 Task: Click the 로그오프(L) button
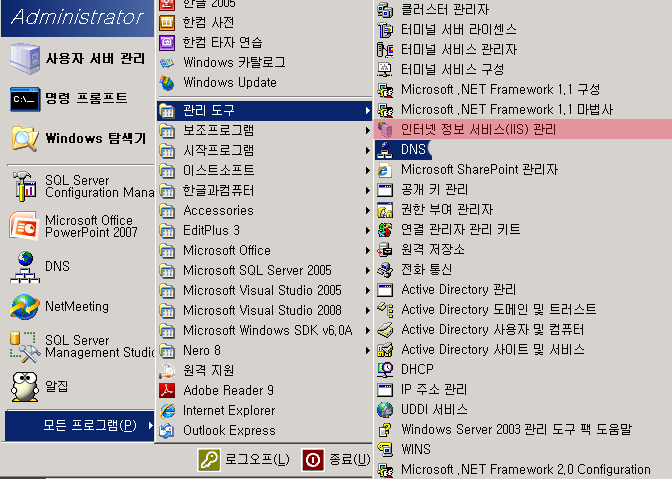pos(243,460)
